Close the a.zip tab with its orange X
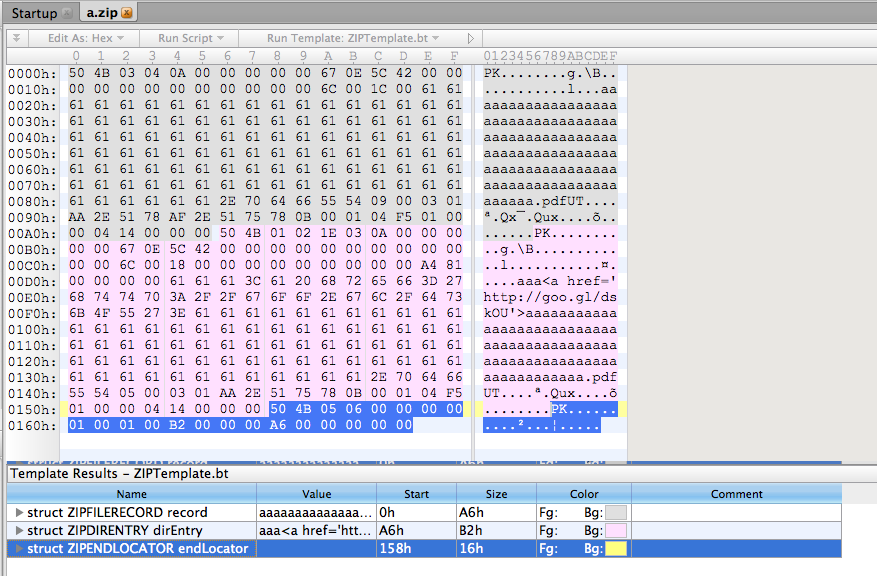877x576 pixels. (x=127, y=12)
